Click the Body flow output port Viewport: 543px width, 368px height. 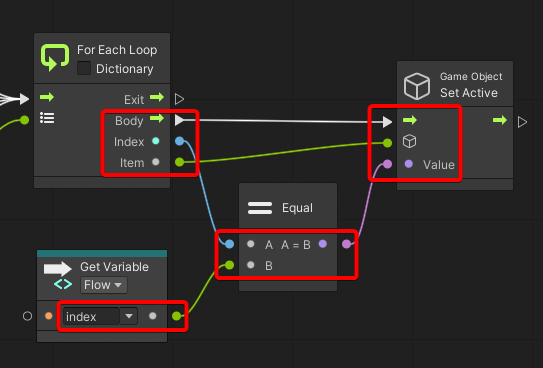pyautogui.click(x=179, y=120)
